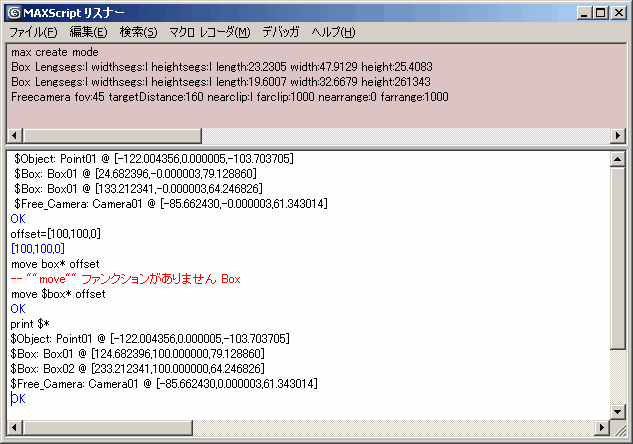Click the MAXScript title bar app icon
This screenshot has width=633, height=444.
[x=14, y=13]
